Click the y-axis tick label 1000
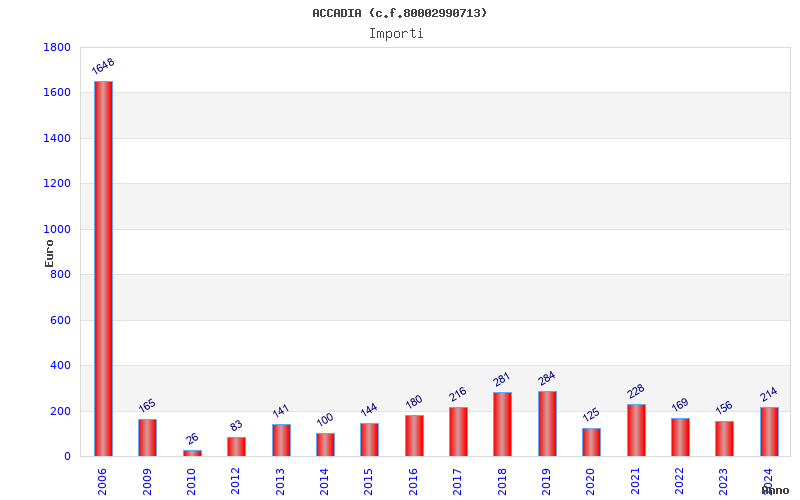The width and height of the screenshot is (800, 500). tap(57, 230)
